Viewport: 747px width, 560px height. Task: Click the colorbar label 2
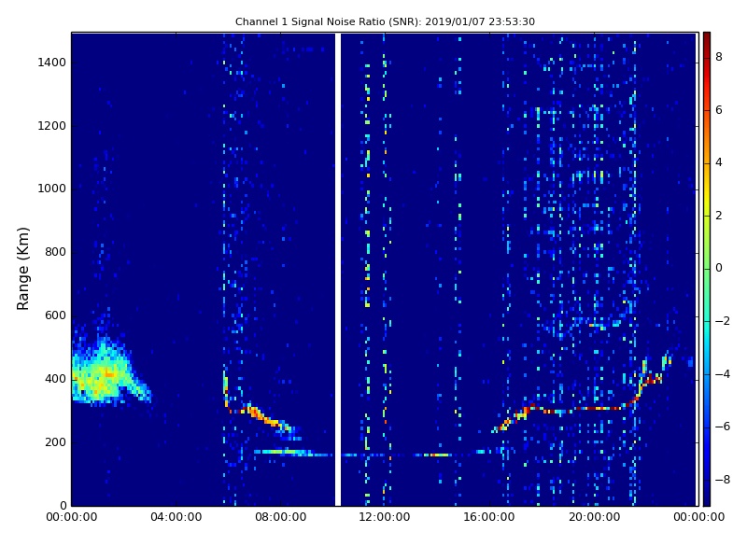pyautogui.click(x=719, y=216)
